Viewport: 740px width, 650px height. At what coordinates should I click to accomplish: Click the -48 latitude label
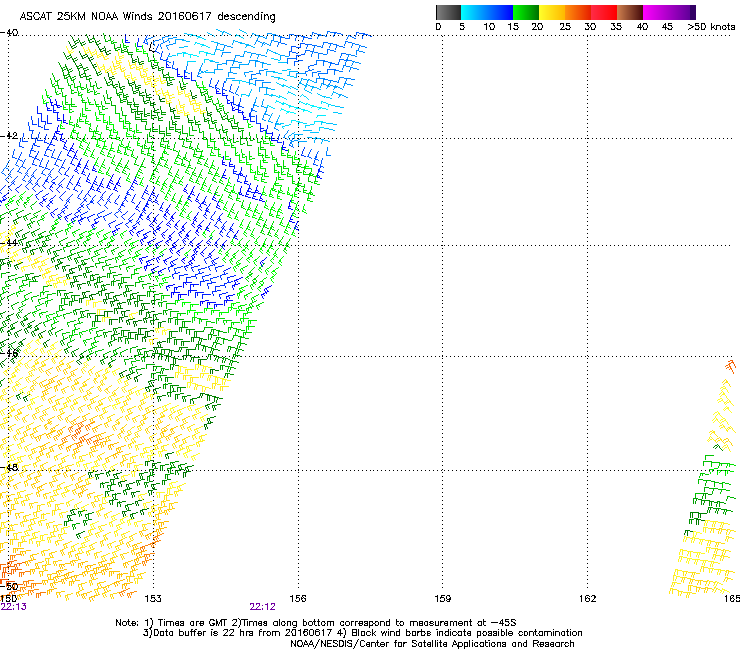coord(9,467)
